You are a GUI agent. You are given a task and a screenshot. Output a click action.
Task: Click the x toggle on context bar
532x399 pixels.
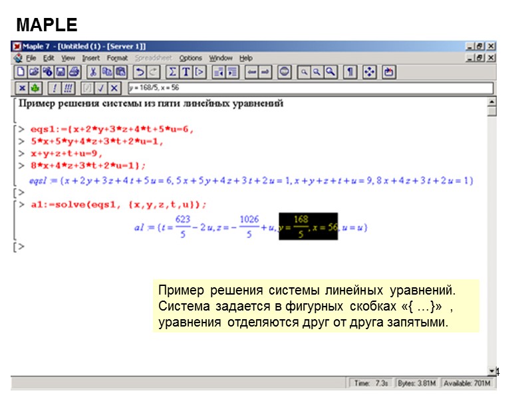tap(22, 88)
